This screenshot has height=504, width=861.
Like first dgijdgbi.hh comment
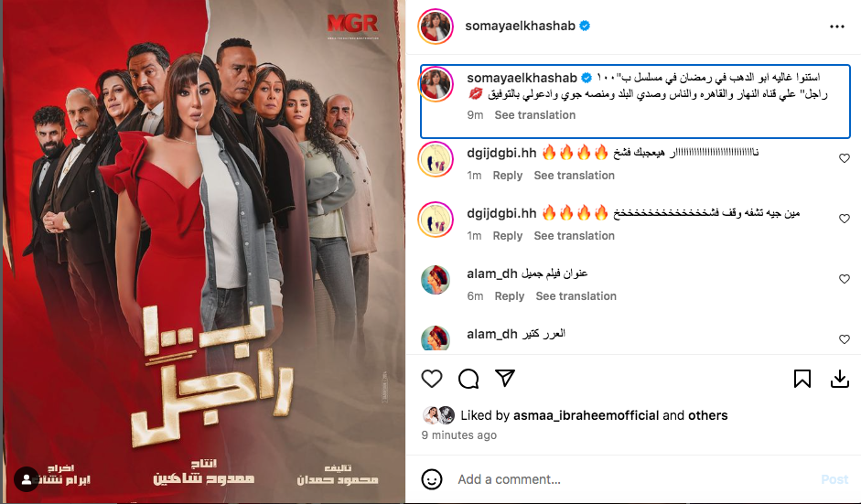[x=845, y=158]
